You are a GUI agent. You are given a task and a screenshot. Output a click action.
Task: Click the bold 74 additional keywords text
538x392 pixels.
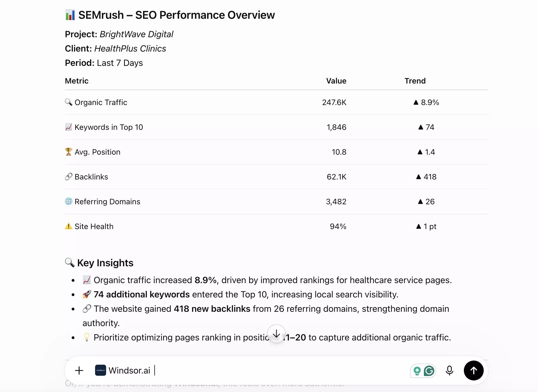point(142,294)
